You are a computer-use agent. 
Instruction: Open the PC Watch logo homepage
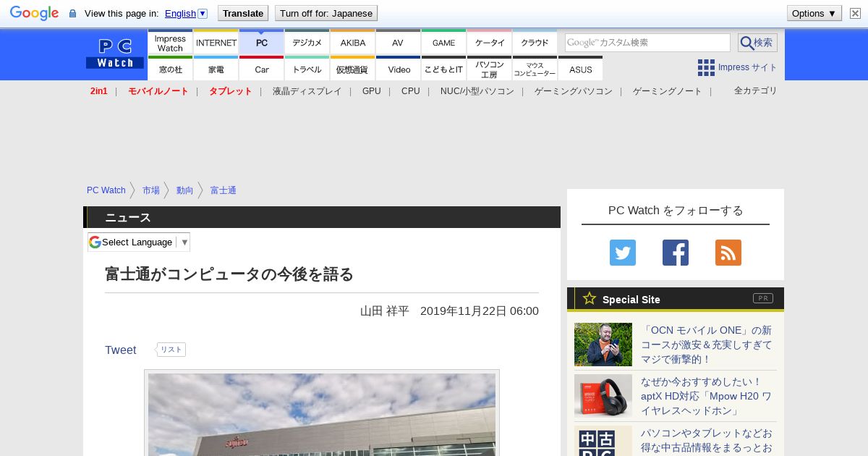pyautogui.click(x=115, y=54)
